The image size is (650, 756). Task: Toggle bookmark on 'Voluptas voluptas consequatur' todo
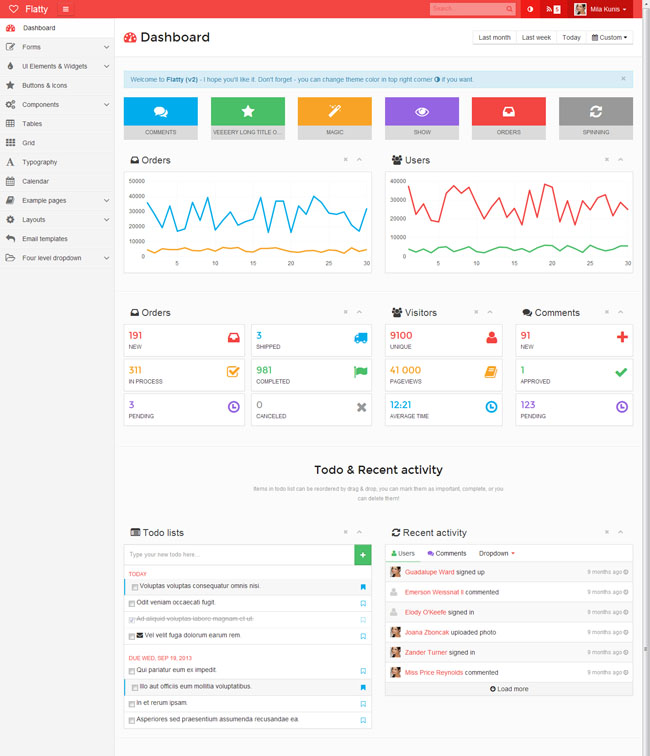[x=363, y=587]
